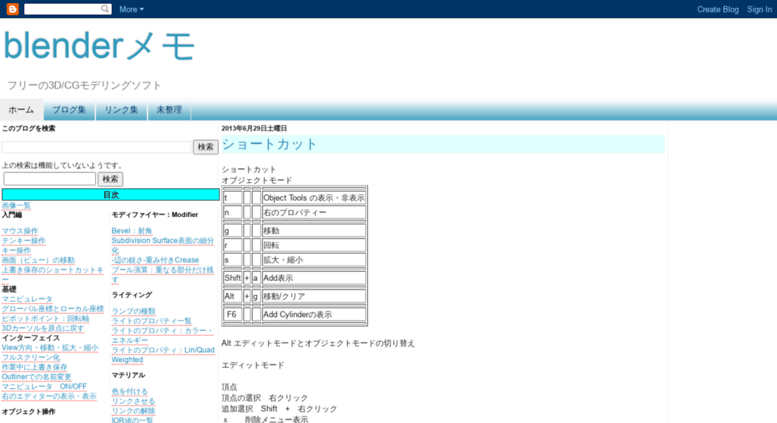Click the Object Tools の表示・非表示 cell

point(314,198)
